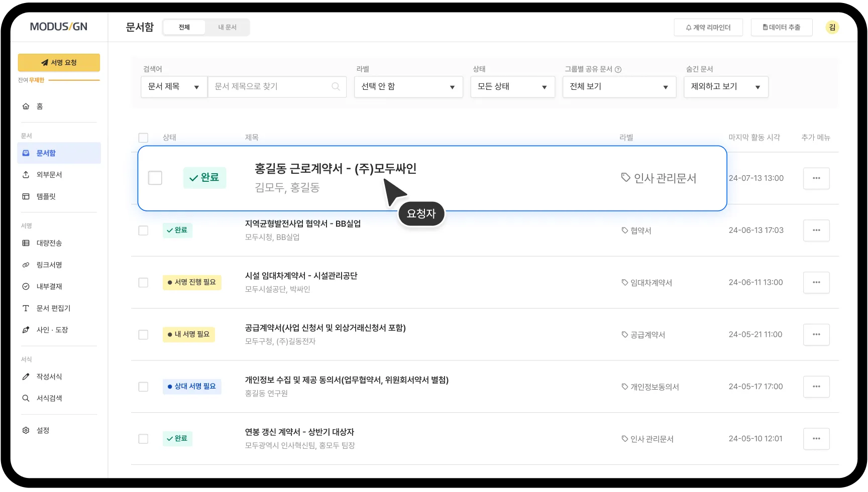868x492 pixels.
Task: Switch to the 내 문서 tab
Action: pos(228,27)
